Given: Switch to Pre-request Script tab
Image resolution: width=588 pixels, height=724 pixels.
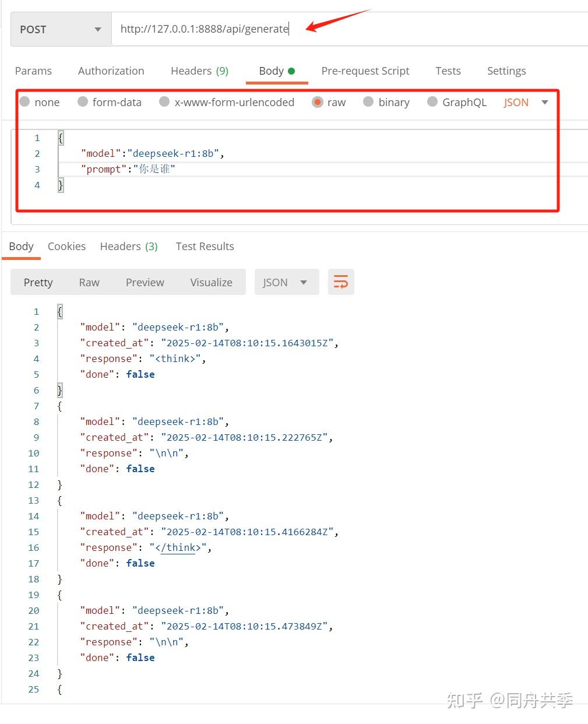Looking at the screenshot, I should coord(365,71).
